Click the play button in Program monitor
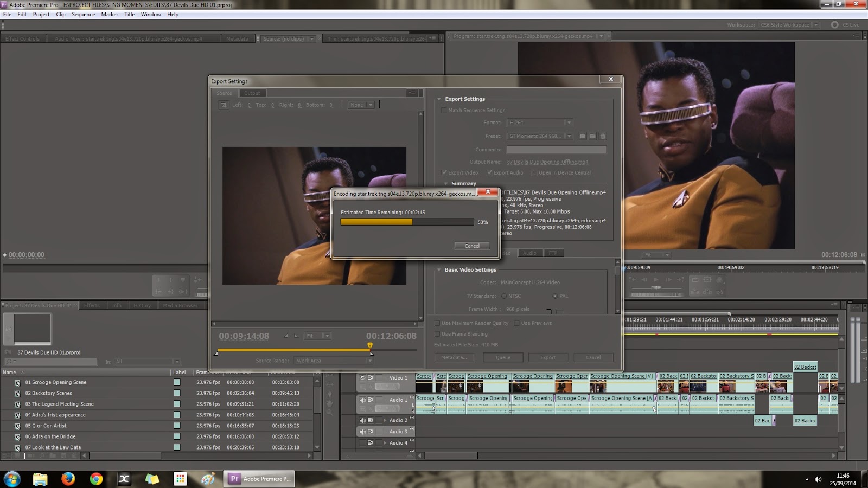This screenshot has width=868, height=488. pos(656,280)
